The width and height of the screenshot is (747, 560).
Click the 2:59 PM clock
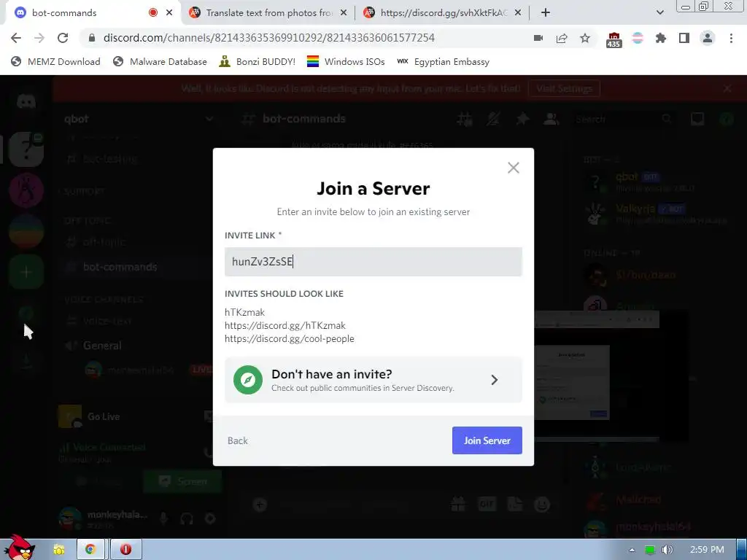pos(707,550)
